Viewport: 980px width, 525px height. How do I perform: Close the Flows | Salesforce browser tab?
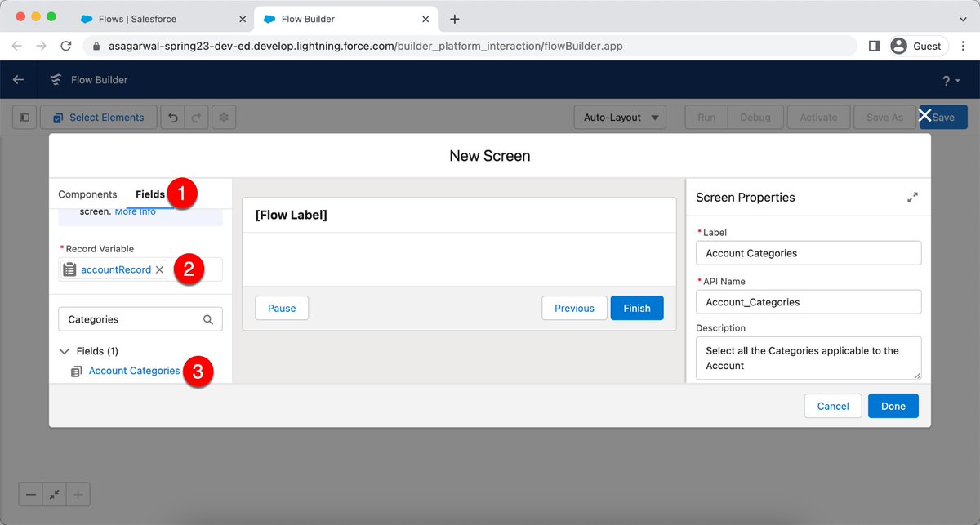tap(243, 19)
